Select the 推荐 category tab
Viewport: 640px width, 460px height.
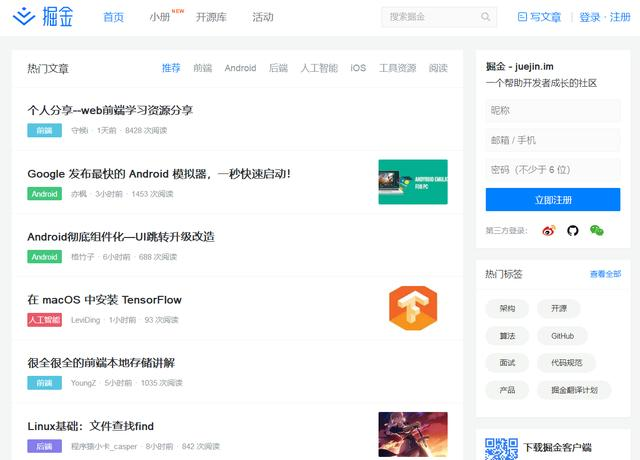pos(171,68)
